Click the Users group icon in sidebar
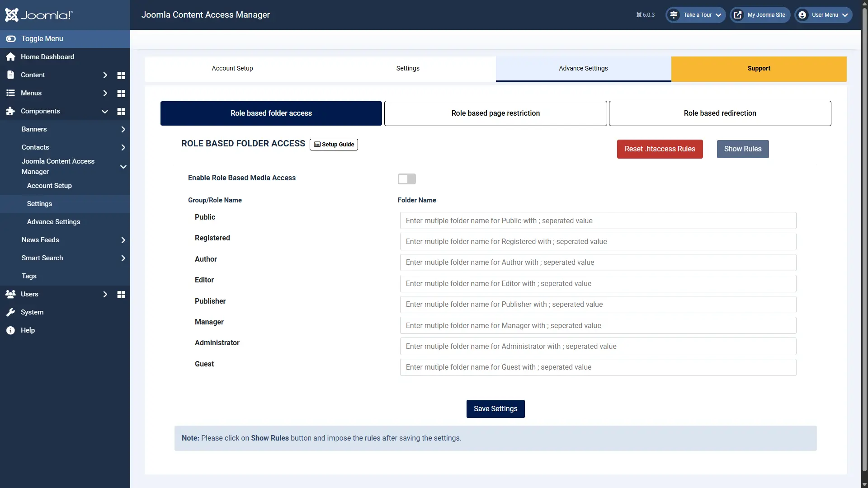This screenshot has width=868, height=488. [x=10, y=294]
